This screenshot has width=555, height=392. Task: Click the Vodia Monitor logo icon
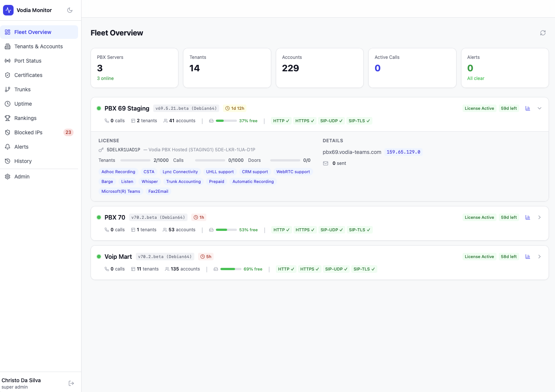point(8,10)
